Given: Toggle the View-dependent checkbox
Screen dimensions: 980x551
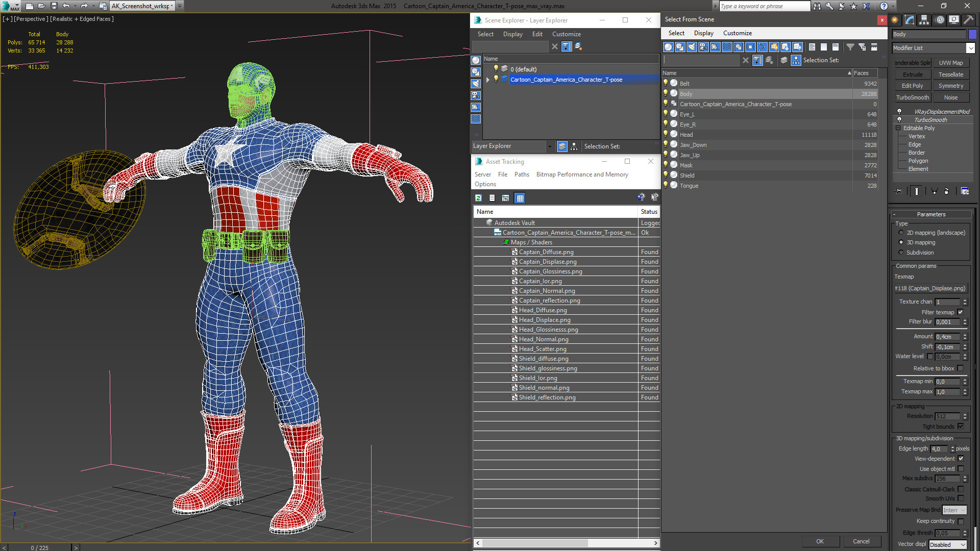Looking at the screenshot, I should pyautogui.click(x=961, y=459).
